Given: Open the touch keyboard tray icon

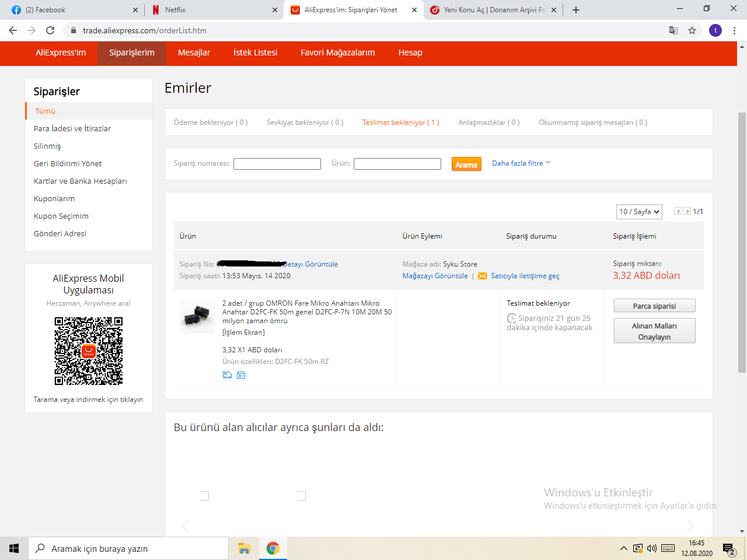Looking at the screenshot, I should [668, 548].
